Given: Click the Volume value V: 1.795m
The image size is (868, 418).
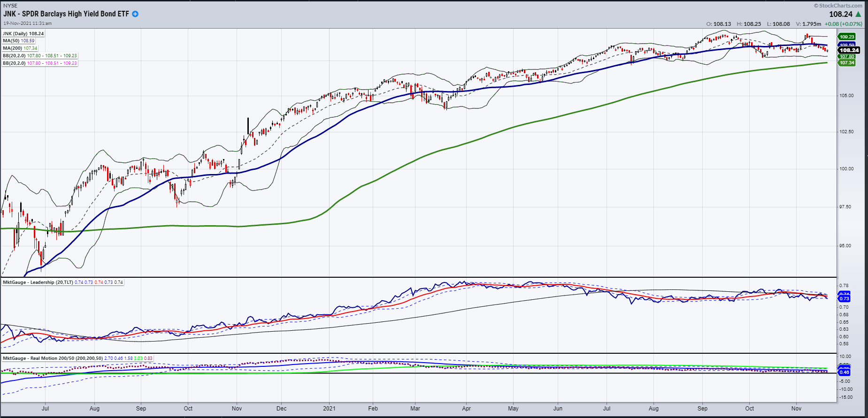Looking at the screenshot, I should (x=808, y=24).
